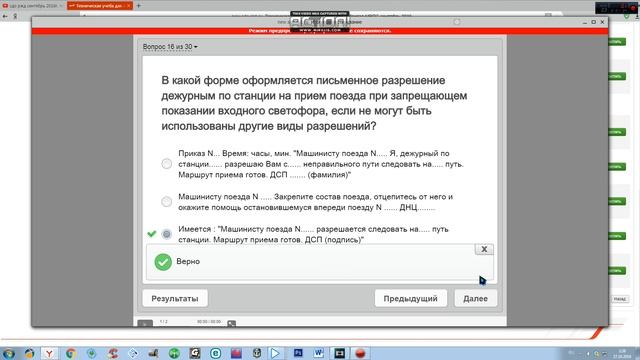Screen dimensions: 640x360
Task: Open a new browser tab with the plus
Action: [x=139, y=6]
